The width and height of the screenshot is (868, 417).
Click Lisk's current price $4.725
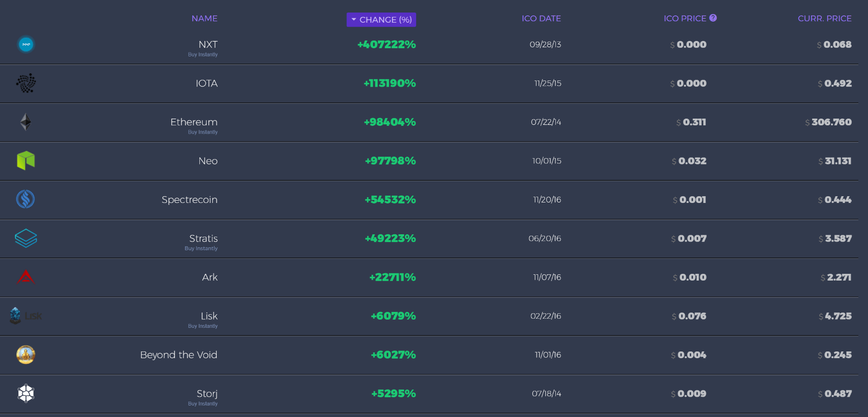(x=835, y=316)
